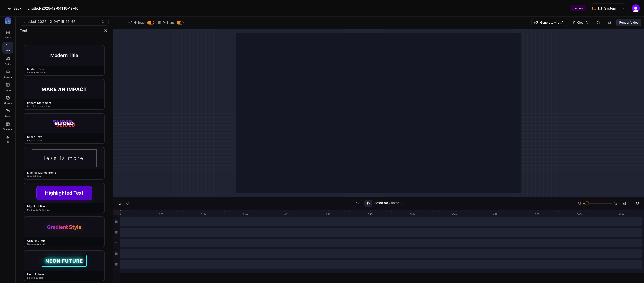Switch to the Image tab

pos(8,87)
